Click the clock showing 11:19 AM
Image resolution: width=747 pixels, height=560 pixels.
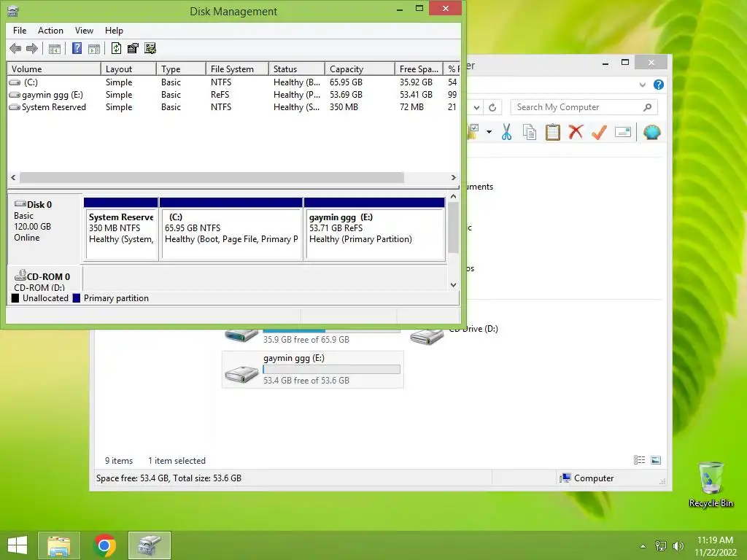coord(715,540)
